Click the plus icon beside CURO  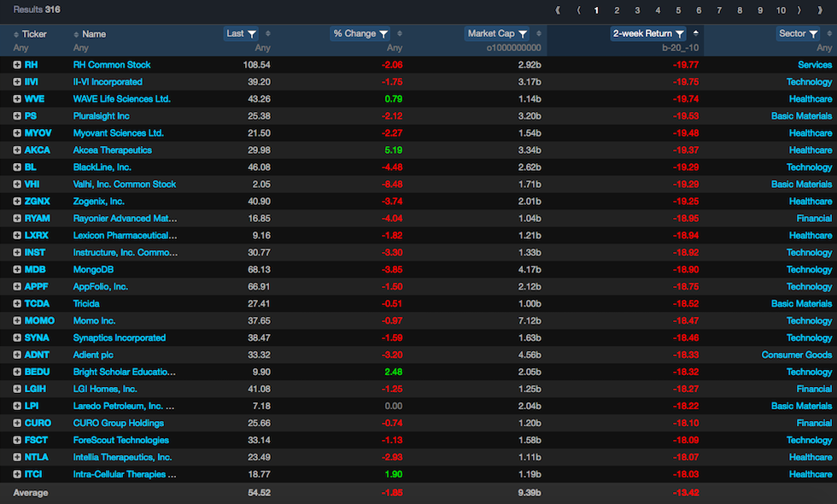tap(17, 424)
